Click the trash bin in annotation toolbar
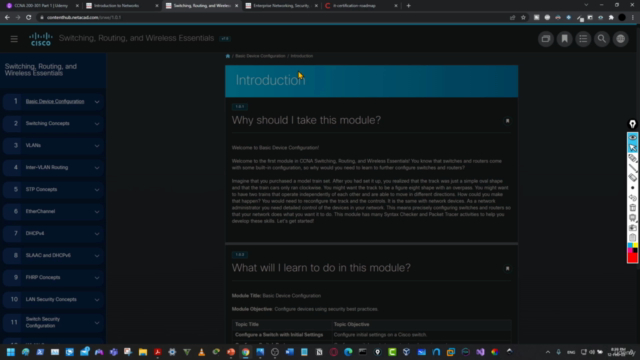640x360 pixels. (632, 208)
